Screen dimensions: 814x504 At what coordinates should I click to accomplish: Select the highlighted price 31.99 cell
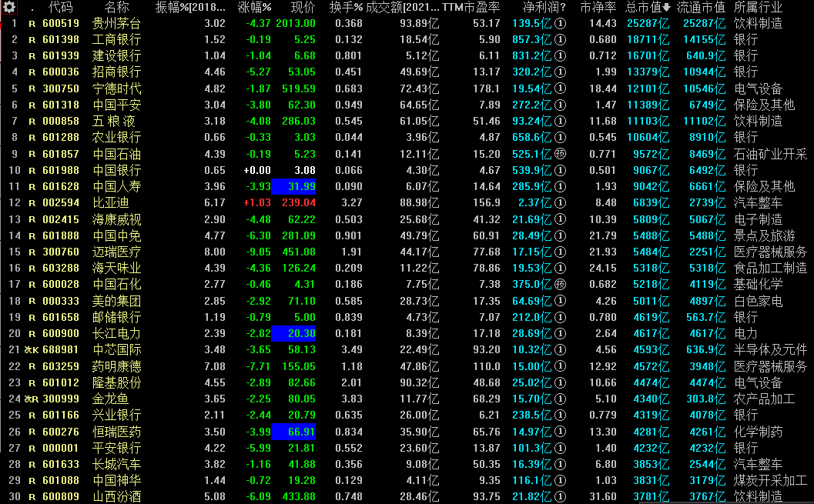point(293,186)
